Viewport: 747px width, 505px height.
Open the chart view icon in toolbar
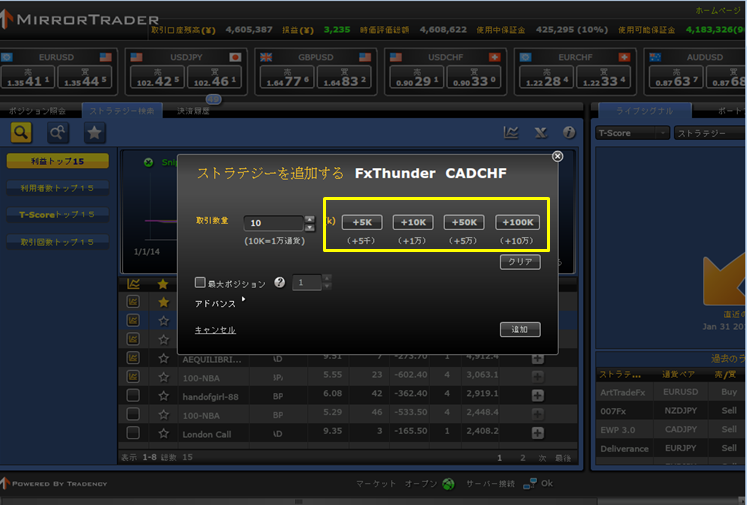(511, 132)
